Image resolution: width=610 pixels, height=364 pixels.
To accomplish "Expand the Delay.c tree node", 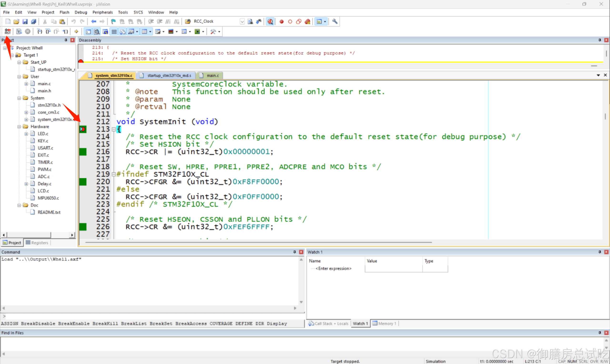I will [x=26, y=184].
